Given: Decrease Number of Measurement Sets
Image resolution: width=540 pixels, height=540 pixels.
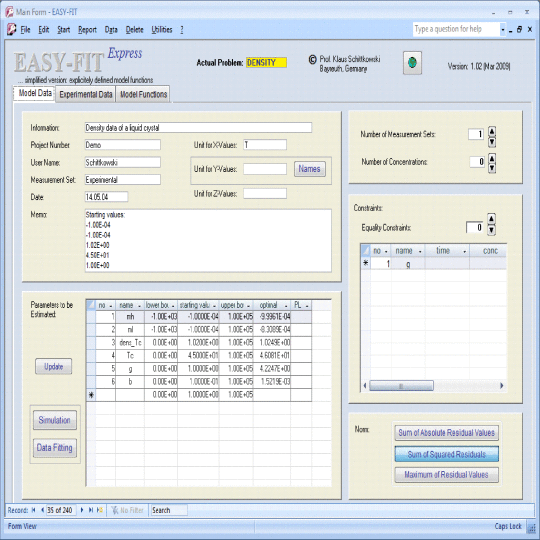Looking at the screenshot, I should (492, 141).
